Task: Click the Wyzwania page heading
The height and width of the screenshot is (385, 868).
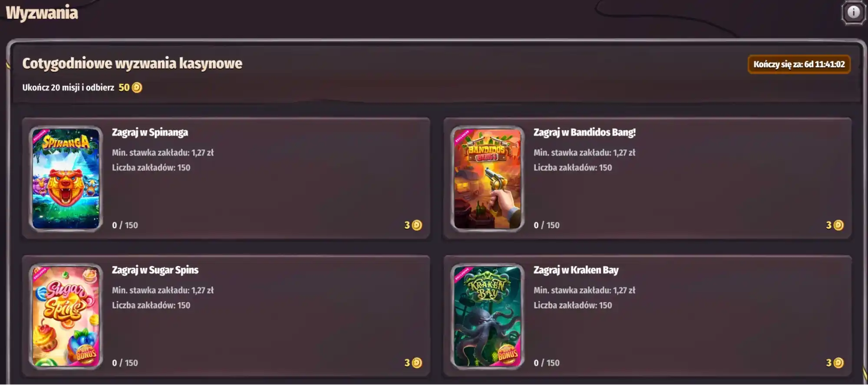Action: 42,13
